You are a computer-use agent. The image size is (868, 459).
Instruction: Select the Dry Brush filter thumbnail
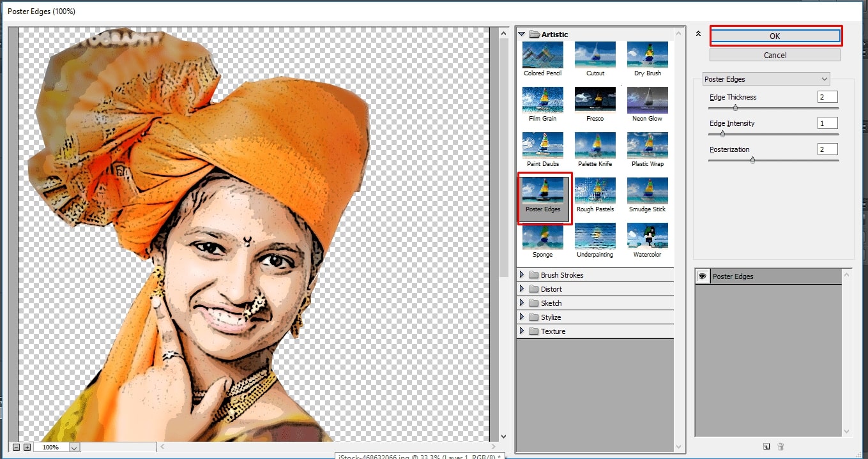click(x=648, y=56)
